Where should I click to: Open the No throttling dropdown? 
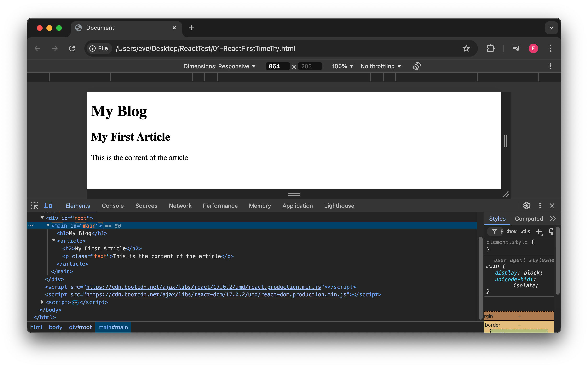click(x=380, y=66)
